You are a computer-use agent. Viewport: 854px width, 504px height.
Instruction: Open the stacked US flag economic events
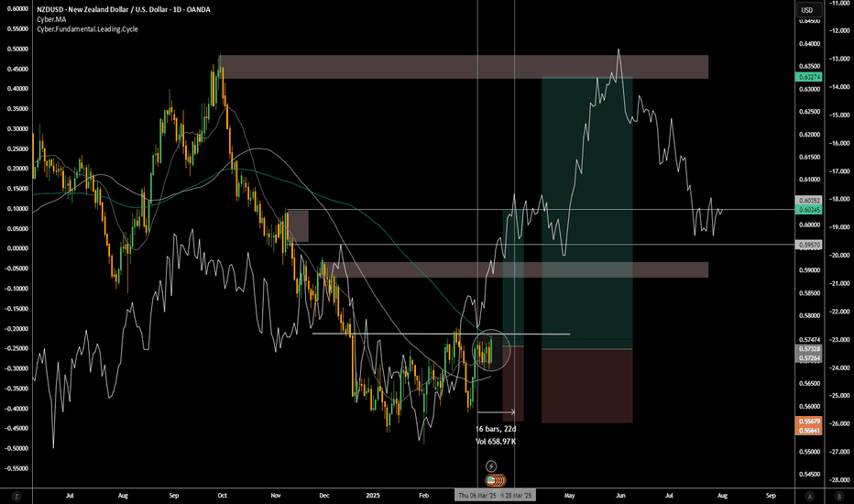pos(496,480)
